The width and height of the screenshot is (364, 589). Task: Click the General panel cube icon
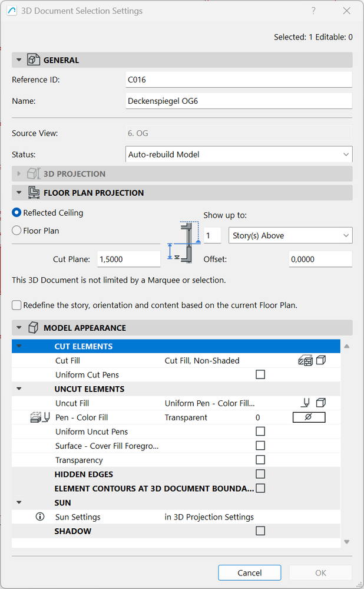tap(34, 60)
